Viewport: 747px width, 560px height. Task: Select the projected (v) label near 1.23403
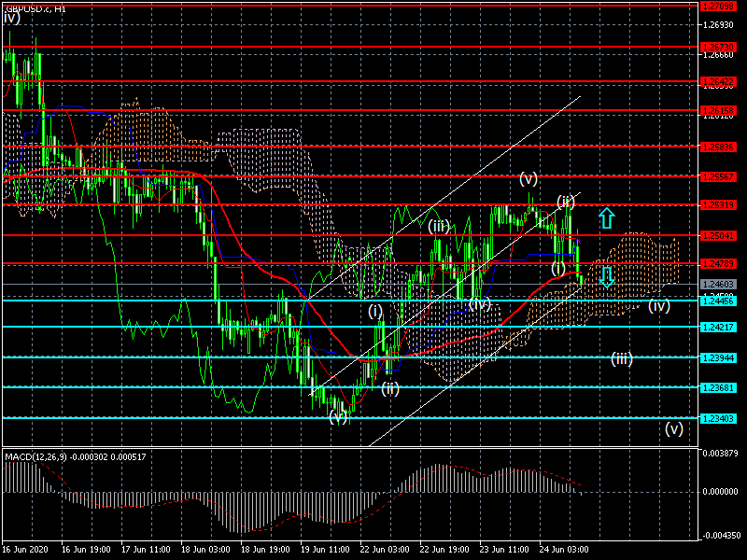pos(673,428)
